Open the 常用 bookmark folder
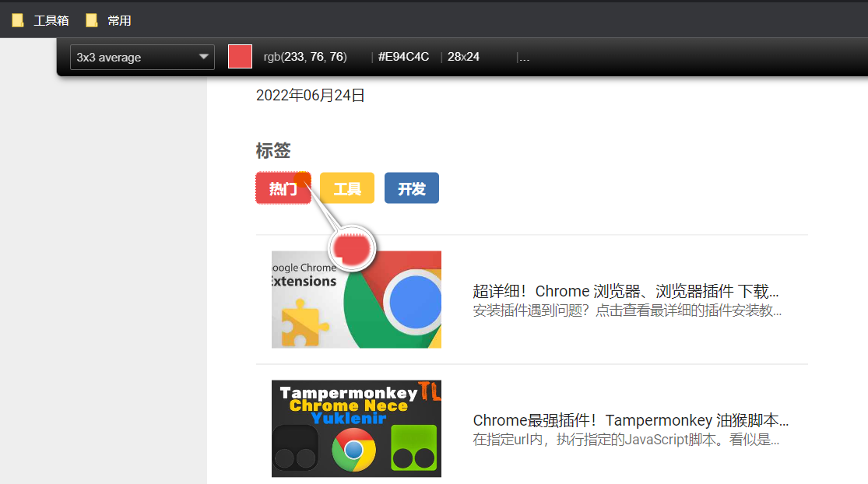This screenshot has width=868, height=484. click(x=108, y=20)
